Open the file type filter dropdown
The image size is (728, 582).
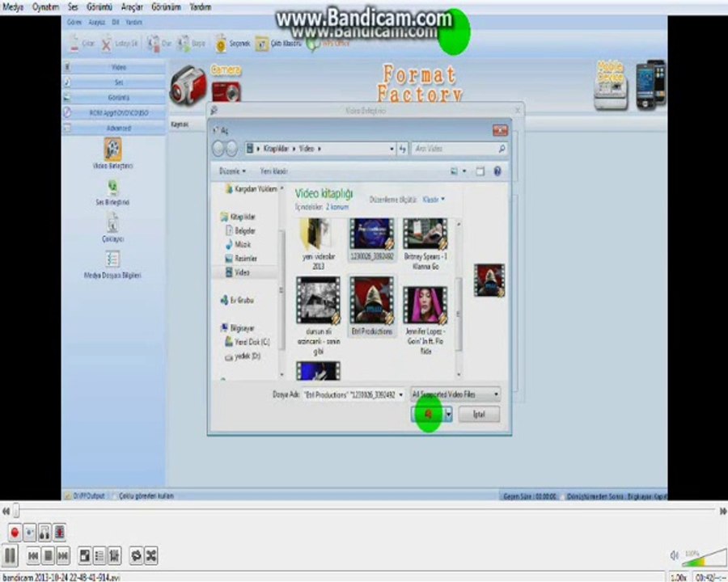coord(455,394)
